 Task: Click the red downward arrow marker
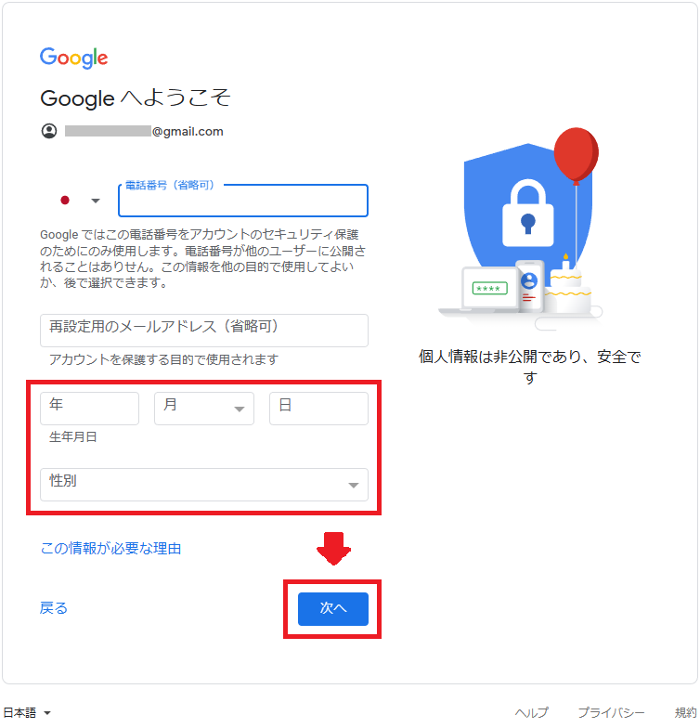[333, 549]
